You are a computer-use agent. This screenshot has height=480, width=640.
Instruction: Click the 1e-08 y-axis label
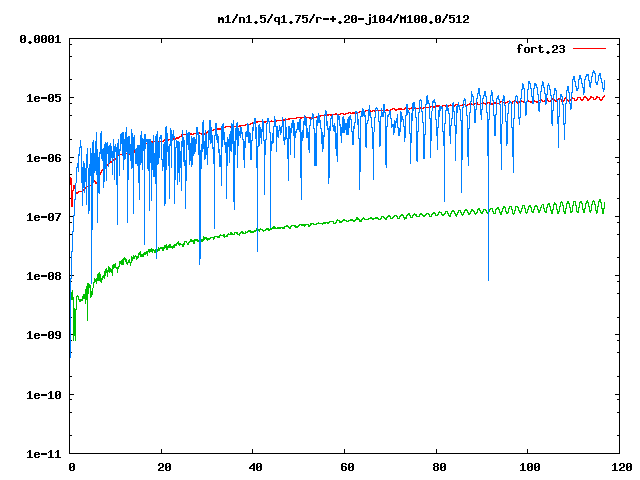[44, 276]
